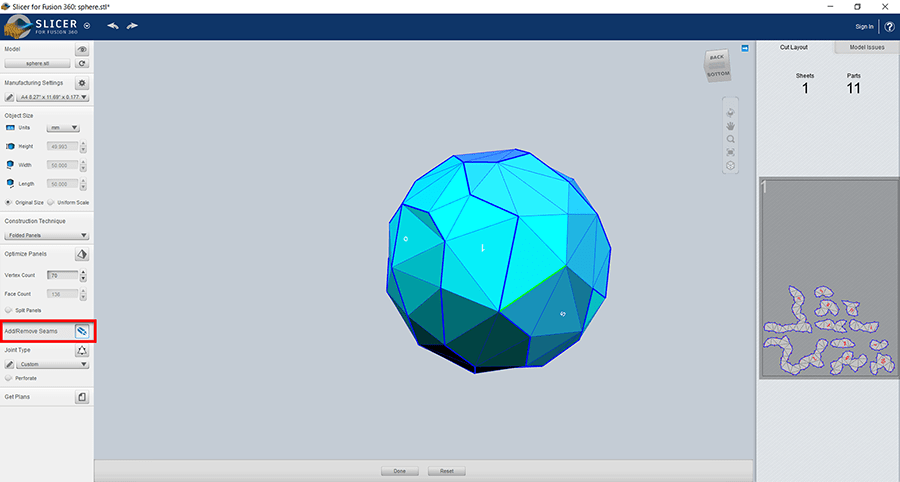This screenshot has width=900, height=482.
Task: Decrease Face Count with down arrow
Action: [x=83, y=297]
